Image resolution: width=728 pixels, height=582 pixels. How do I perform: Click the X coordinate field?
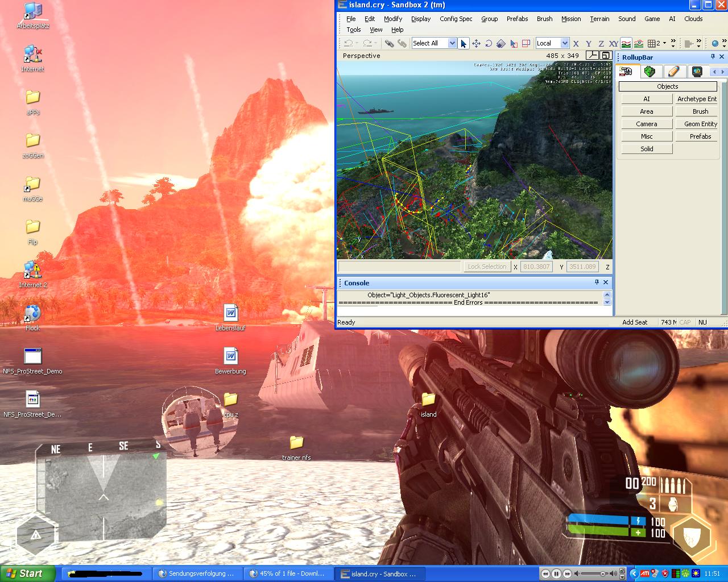tap(536, 267)
